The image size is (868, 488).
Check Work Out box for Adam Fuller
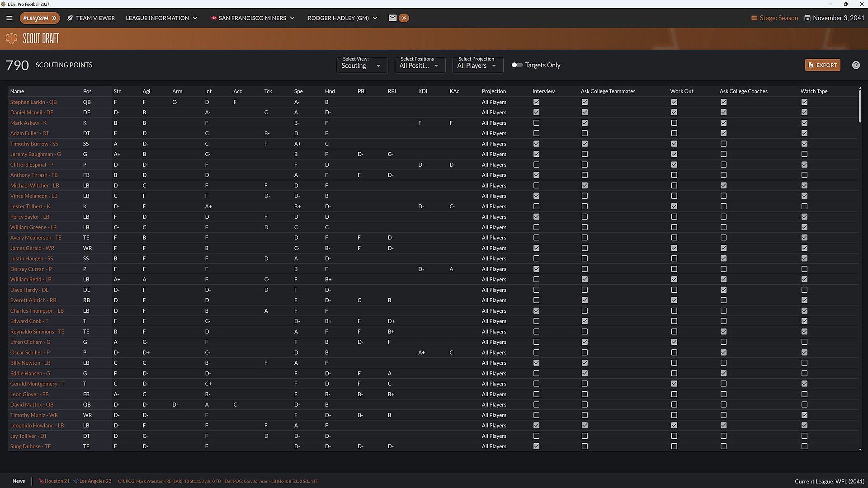pos(674,133)
